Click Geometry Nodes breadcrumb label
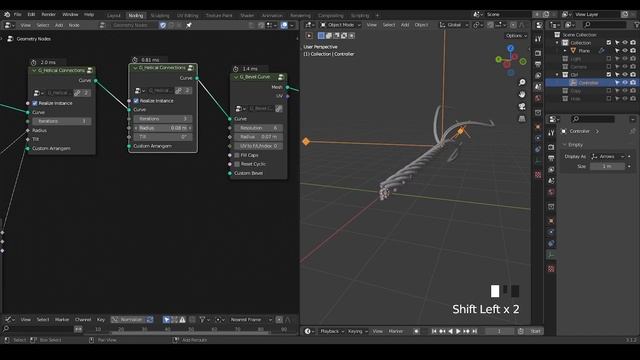This screenshot has height=360, width=640. 33,39
